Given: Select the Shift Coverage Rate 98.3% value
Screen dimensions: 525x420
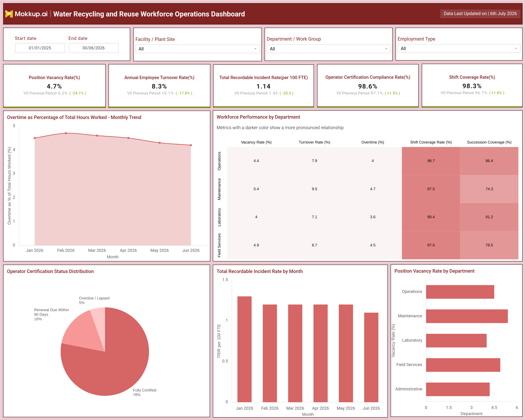Looking at the screenshot, I should (x=472, y=86).
